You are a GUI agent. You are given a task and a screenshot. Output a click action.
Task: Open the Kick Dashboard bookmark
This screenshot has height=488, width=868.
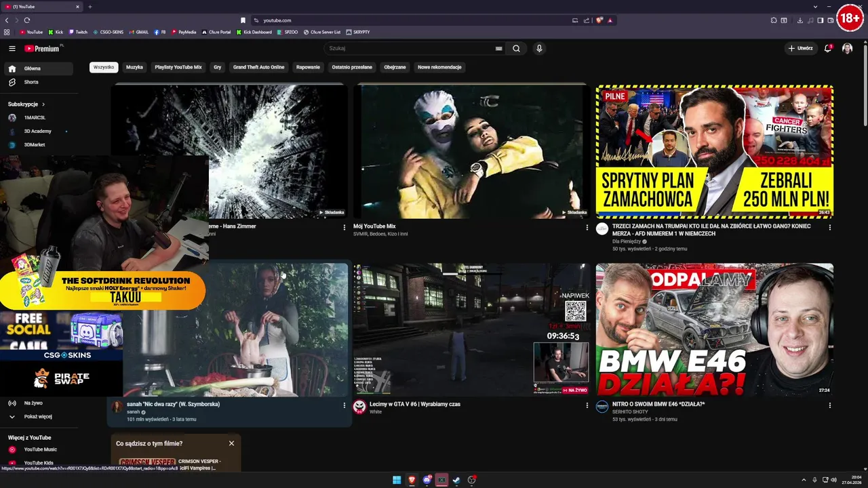tap(254, 32)
